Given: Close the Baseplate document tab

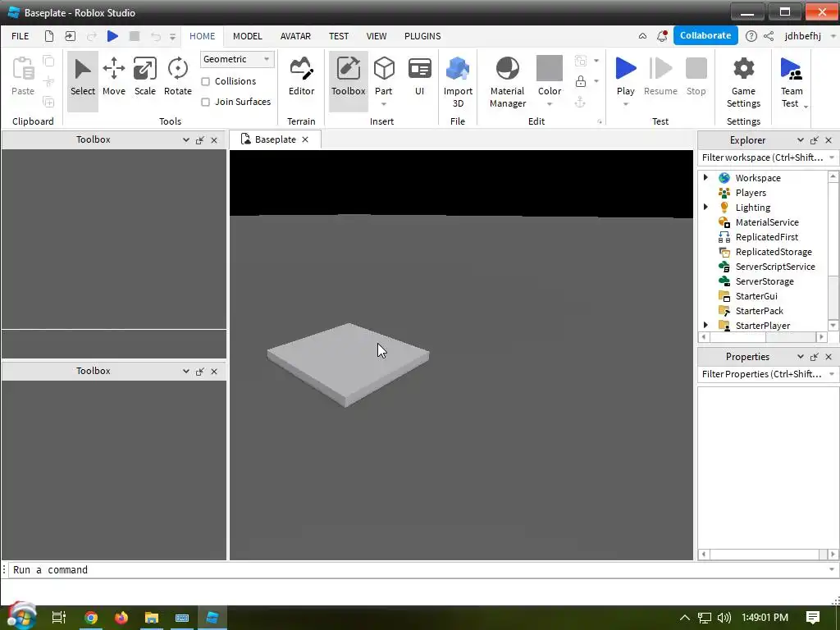Looking at the screenshot, I should [x=305, y=139].
